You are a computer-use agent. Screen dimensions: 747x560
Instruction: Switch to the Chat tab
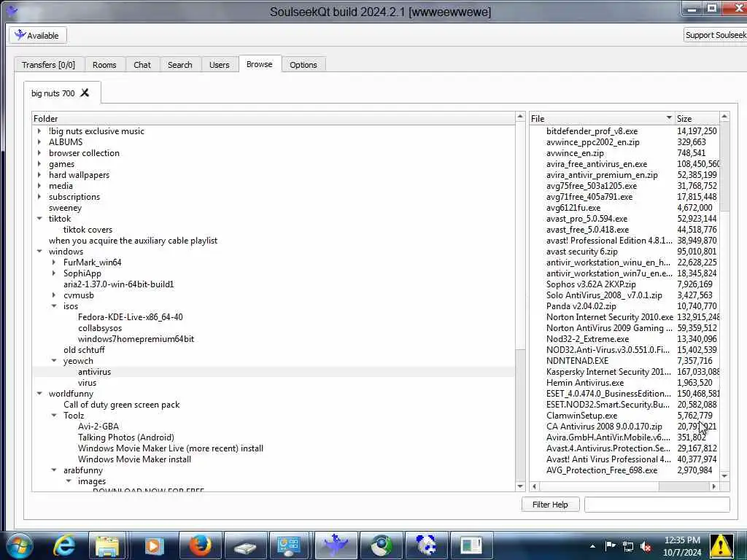(142, 65)
